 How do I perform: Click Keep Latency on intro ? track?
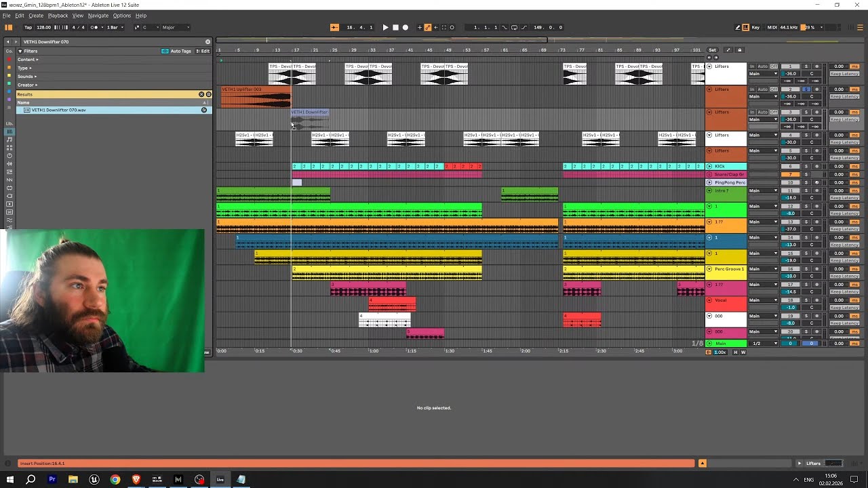[845, 197]
